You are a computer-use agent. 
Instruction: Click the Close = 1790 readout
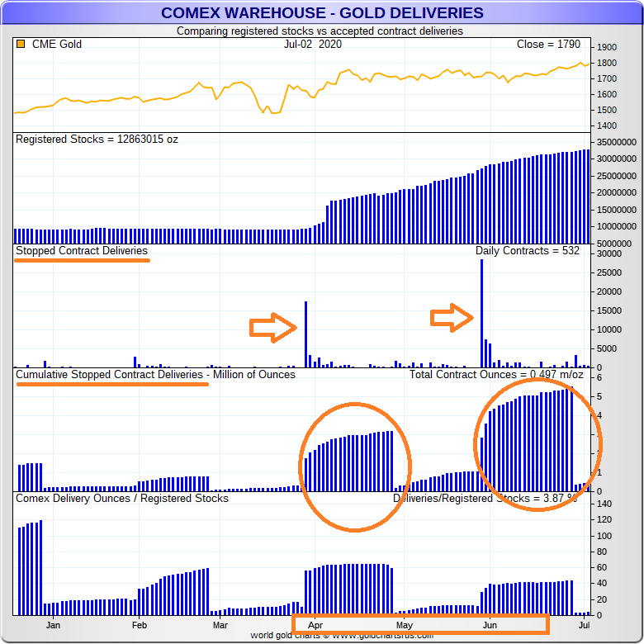tap(548, 45)
